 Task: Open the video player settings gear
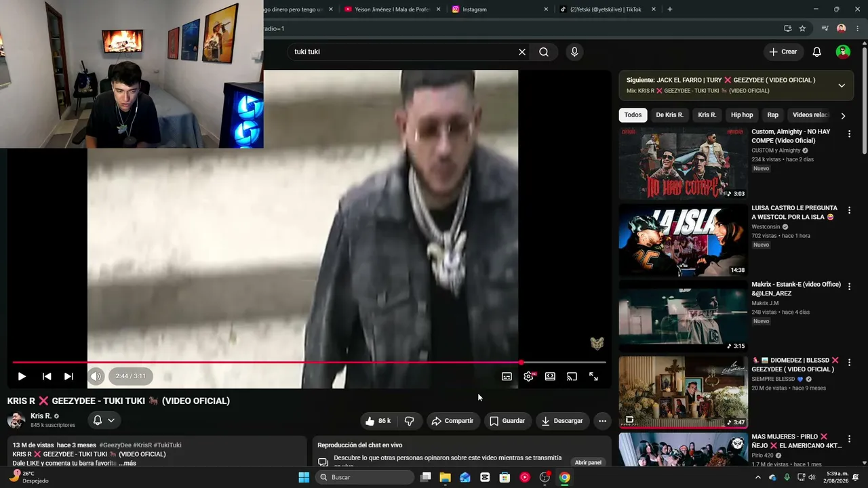point(529,376)
